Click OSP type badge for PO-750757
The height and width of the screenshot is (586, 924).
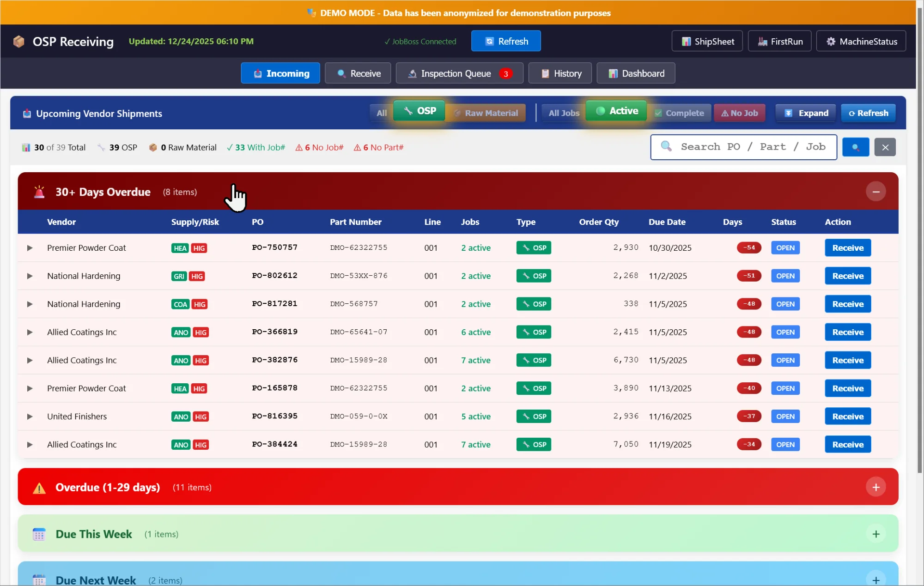(x=534, y=248)
